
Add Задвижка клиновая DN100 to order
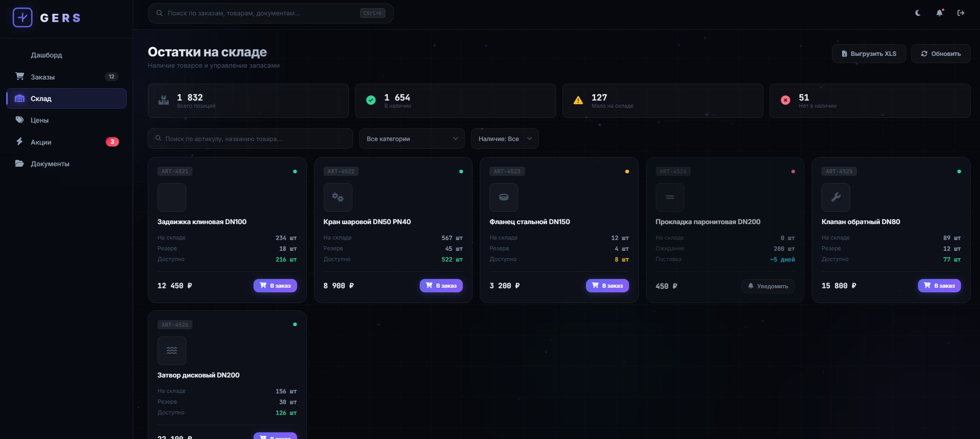coord(275,286)
